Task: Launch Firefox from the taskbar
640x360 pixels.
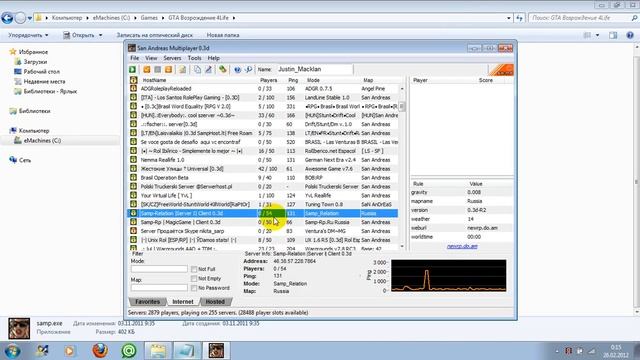Action: click(100, 351)
